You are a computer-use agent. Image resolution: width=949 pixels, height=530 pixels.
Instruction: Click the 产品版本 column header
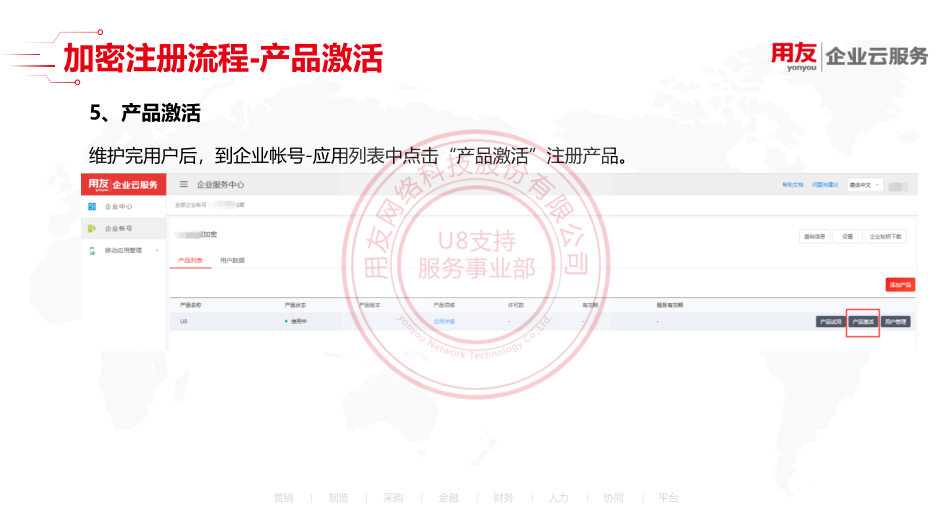coord(370,306)
